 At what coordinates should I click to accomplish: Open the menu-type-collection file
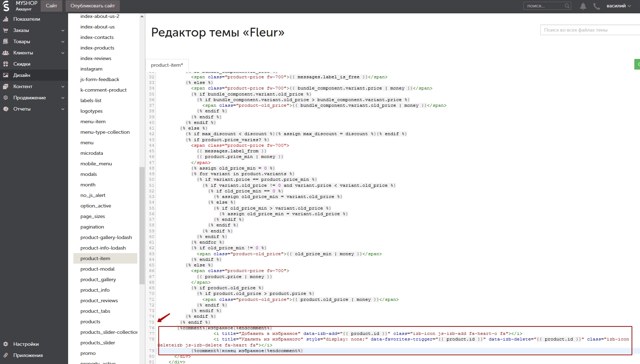coord(105,132)
